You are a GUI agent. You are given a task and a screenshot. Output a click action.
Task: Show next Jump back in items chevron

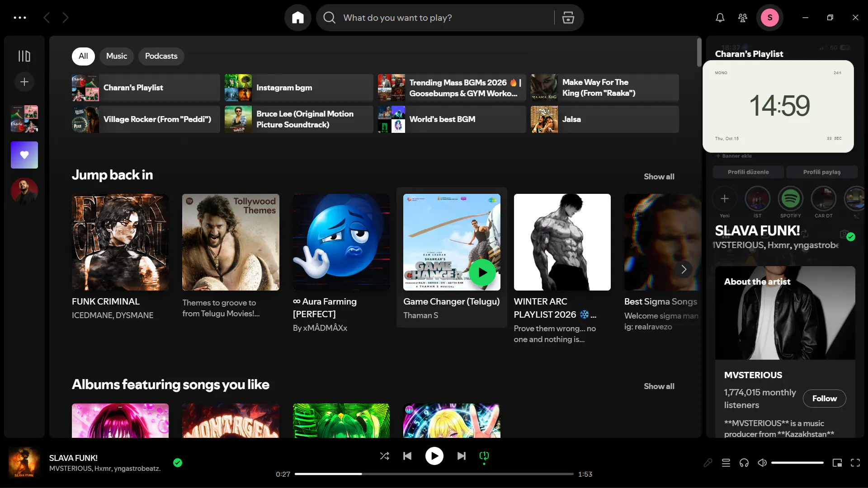coord(684,270)
